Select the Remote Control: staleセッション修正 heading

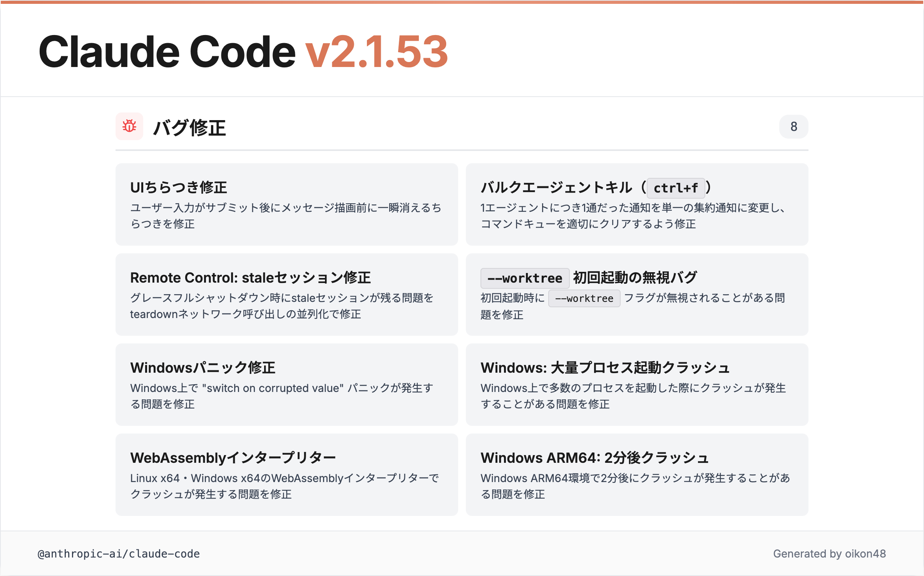click(x=250, y=278)
